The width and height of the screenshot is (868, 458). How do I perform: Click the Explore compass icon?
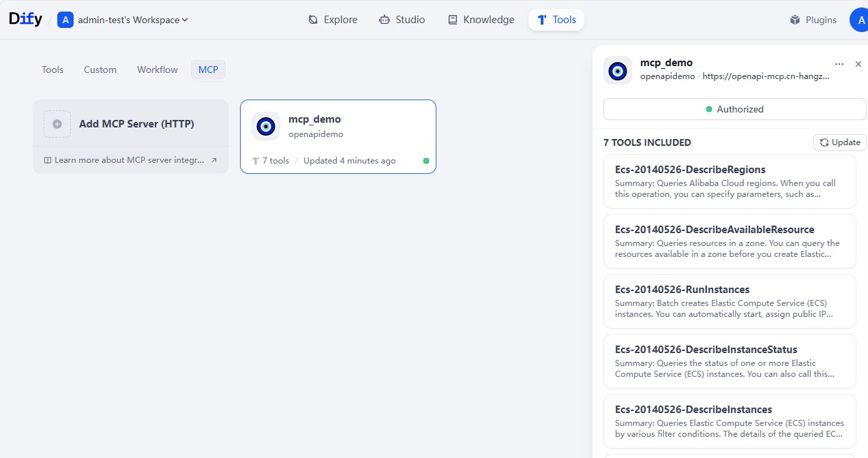314,20
